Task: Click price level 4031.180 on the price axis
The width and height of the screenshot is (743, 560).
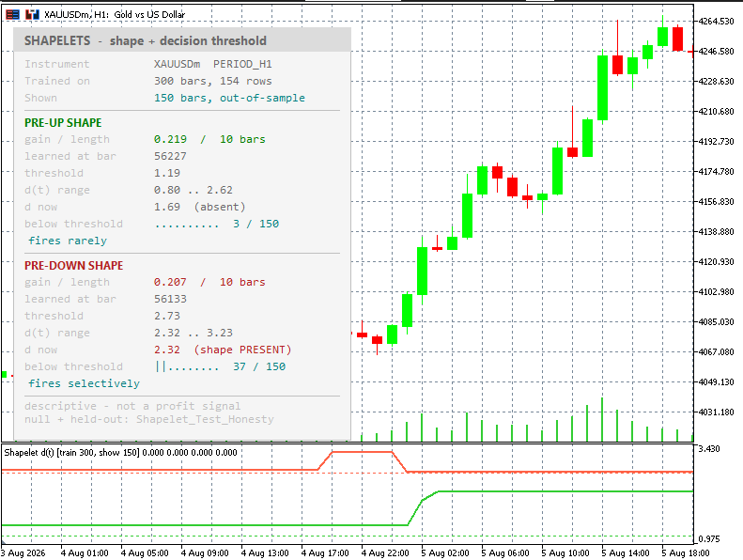Action: click(716, 412)
